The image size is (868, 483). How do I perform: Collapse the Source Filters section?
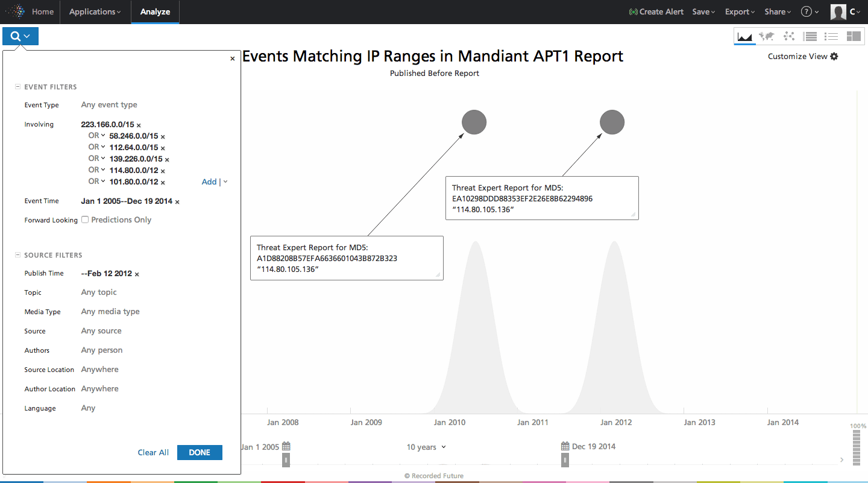click(17, 255)
